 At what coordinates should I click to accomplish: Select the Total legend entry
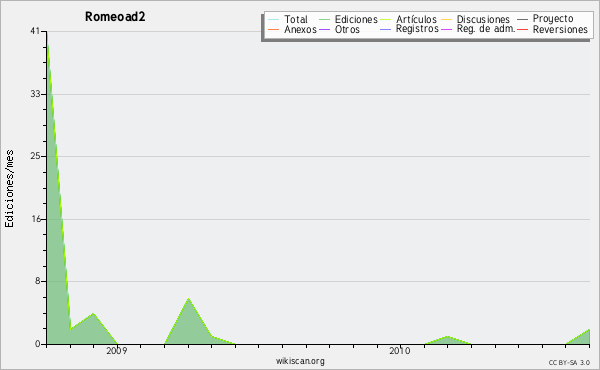click(x=295, y=19)
